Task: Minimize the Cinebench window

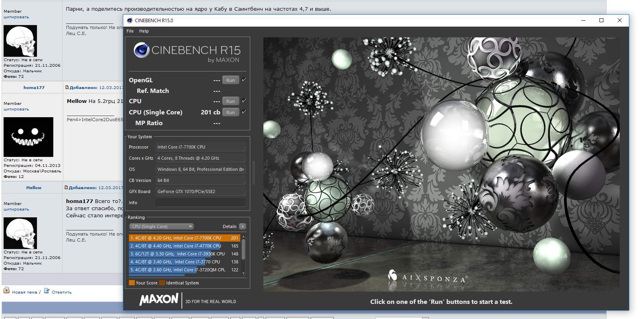Action: 584,20
